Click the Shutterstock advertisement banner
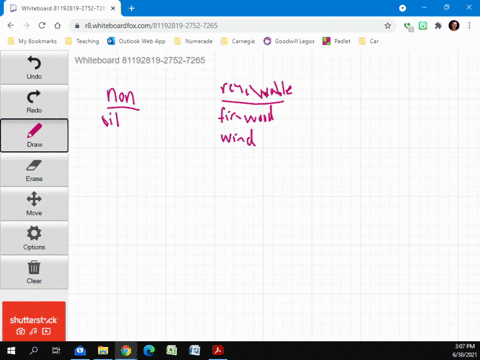480x360 pixels. click(34, 321)
